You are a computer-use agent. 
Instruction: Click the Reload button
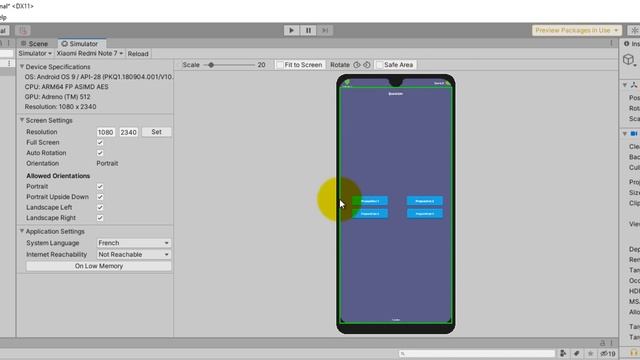coord(138,54)
